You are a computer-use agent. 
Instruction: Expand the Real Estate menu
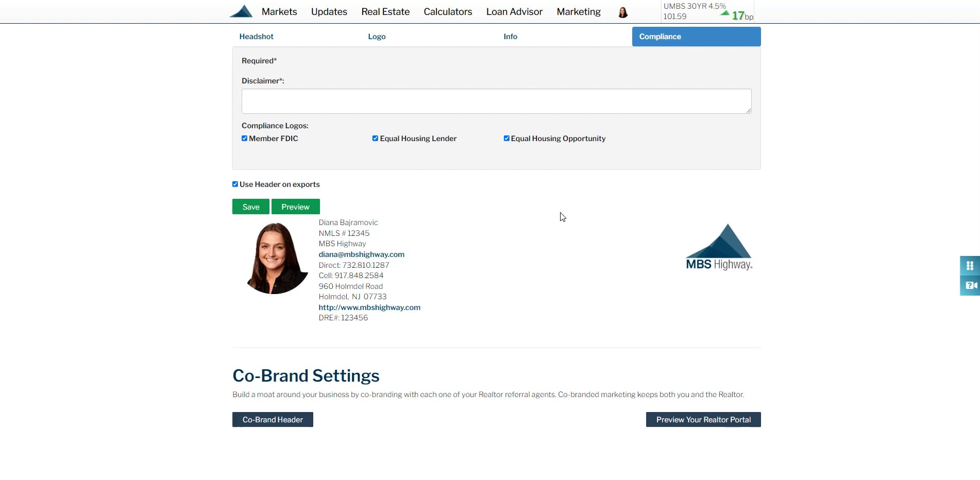(x=385, y=11)
